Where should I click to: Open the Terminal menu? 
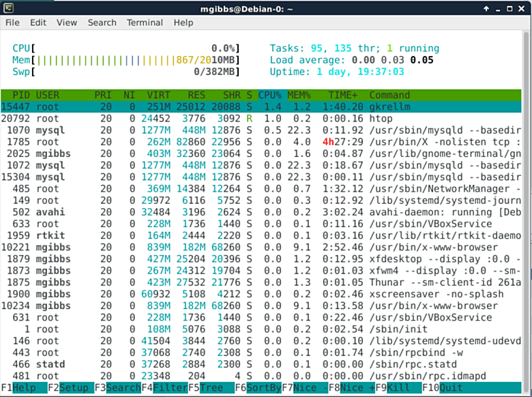click(x=145, y=23)
